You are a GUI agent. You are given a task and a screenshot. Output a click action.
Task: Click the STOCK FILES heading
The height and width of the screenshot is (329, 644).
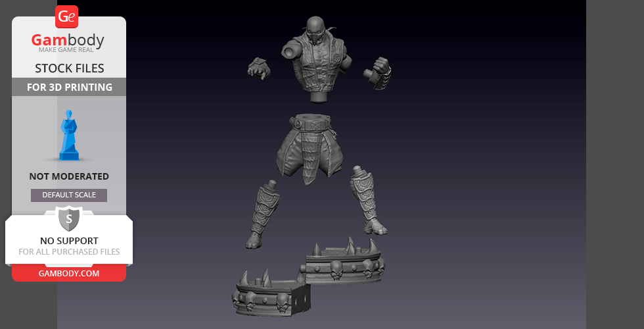tap(69, 68)
